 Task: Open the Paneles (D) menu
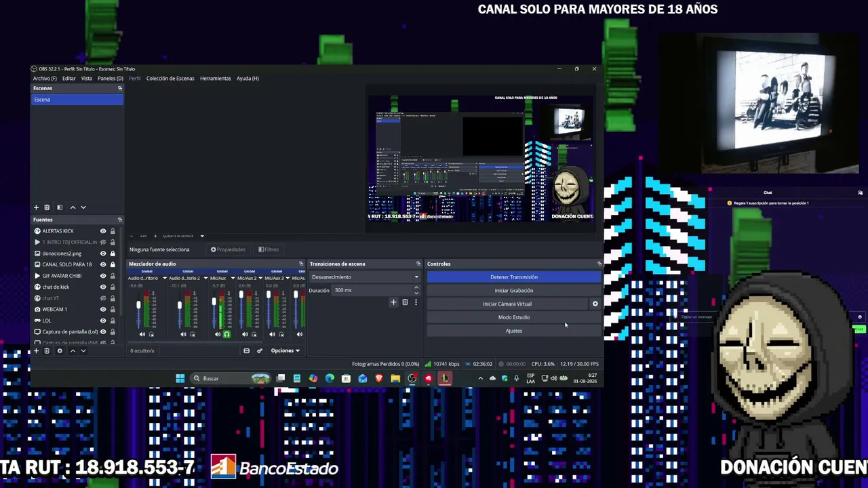(x=111, y=79)
